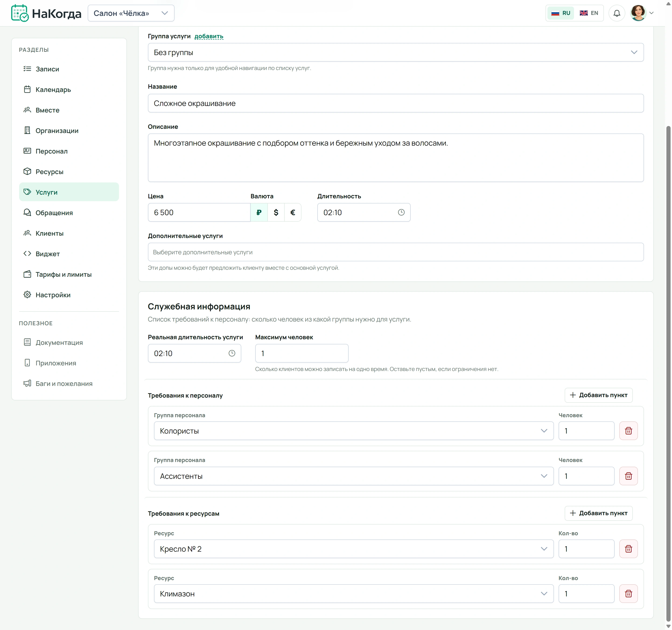Image resolution: width=672 pixels, height=630 pixels.
Task: Focus the Название input field
Action: 395,103
